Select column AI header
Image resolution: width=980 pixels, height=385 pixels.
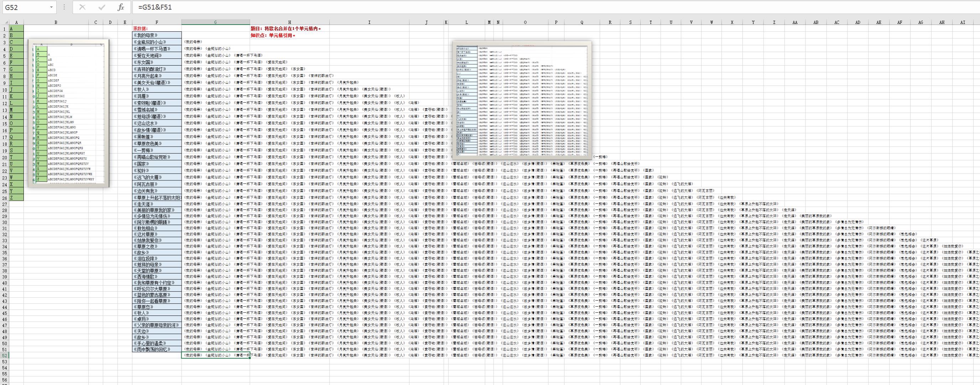963,22
